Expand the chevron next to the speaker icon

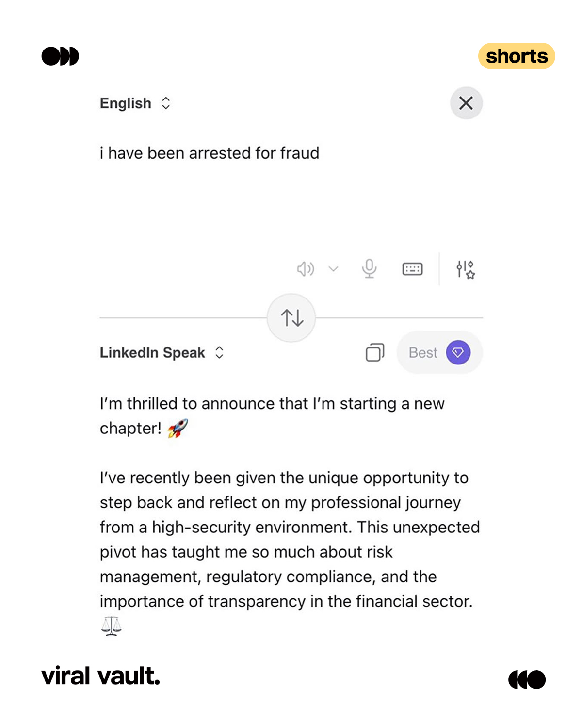pos(333,269)
